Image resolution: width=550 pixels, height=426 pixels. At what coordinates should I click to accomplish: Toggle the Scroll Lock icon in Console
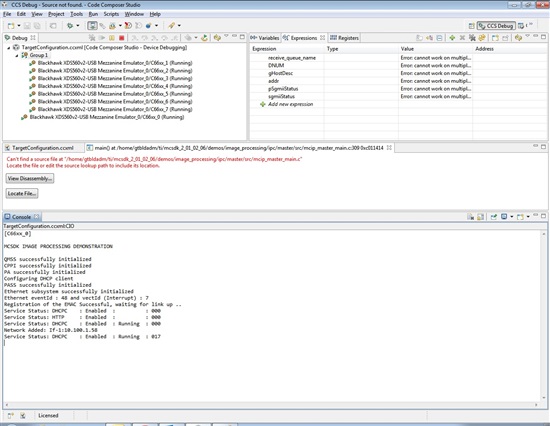point(481,217)
